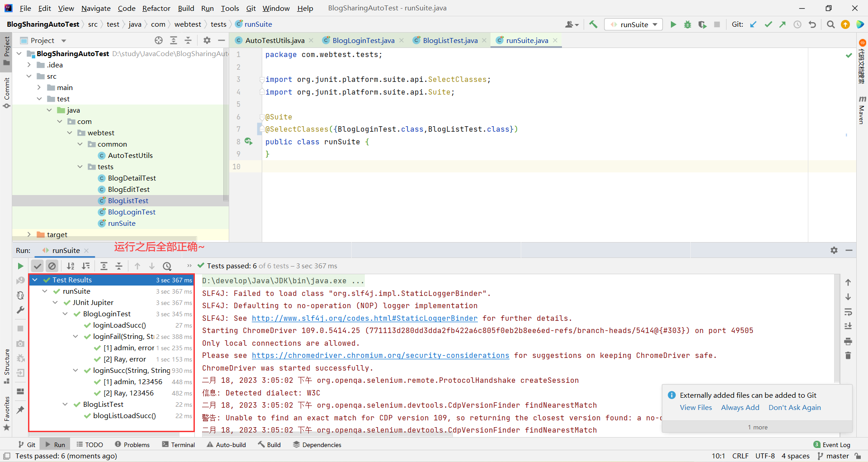
Task: Show Git history clock icon
Action: click(797, 24)
